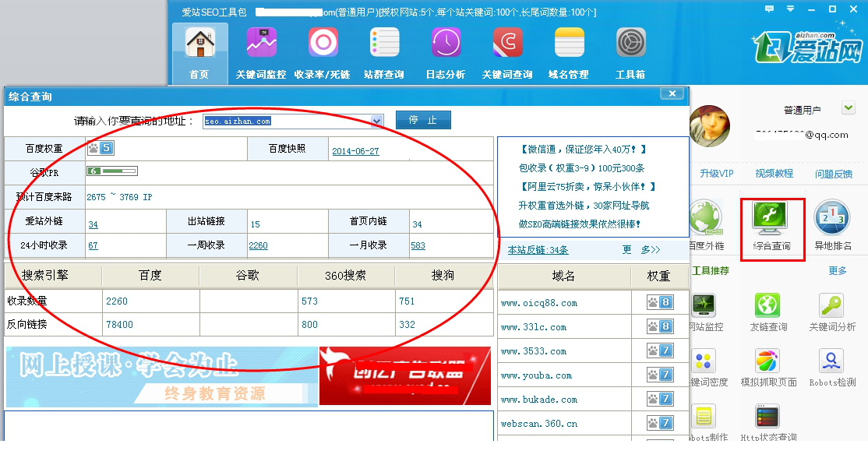
Task: Click the 更多>> link beside 本站反链
Action: (x=641, y=250)
